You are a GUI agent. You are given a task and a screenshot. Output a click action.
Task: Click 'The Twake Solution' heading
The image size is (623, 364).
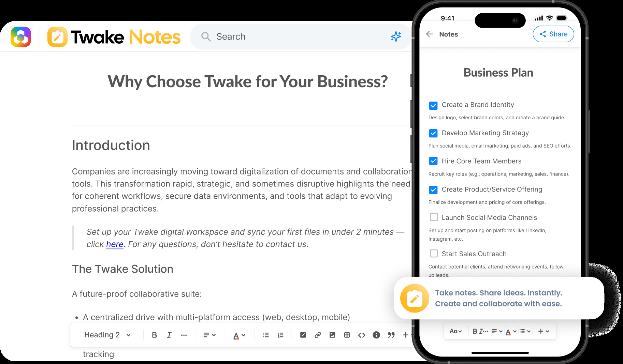pos(122,269)
